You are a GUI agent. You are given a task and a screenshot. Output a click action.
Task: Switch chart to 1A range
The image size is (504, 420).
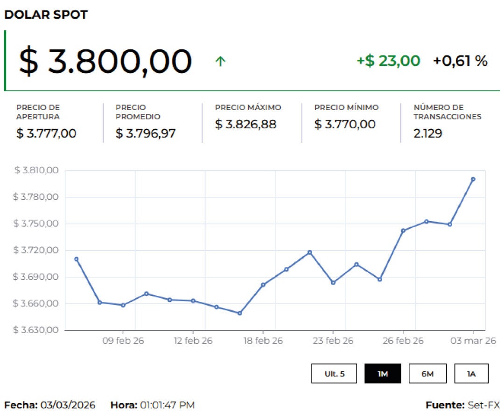(471, 373)
